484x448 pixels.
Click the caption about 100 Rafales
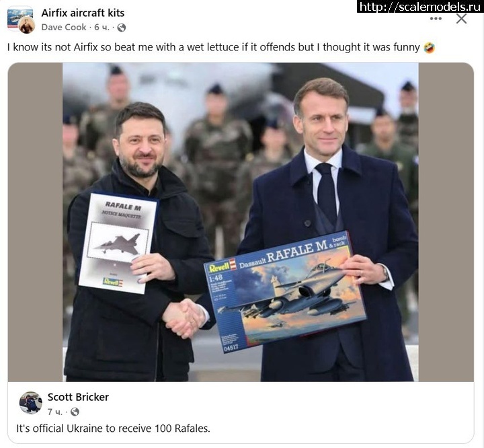click(x=113, y=428)
